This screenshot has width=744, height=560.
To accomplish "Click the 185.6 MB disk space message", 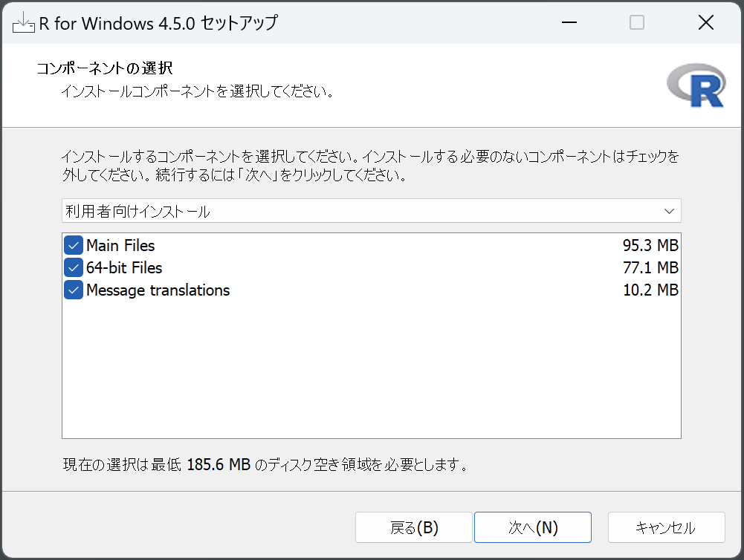I will coord(265,464).
